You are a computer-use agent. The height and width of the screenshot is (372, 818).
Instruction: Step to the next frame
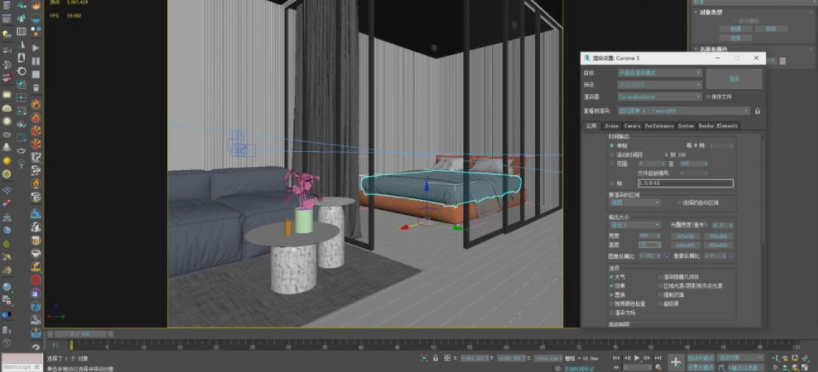pos(646,358)
